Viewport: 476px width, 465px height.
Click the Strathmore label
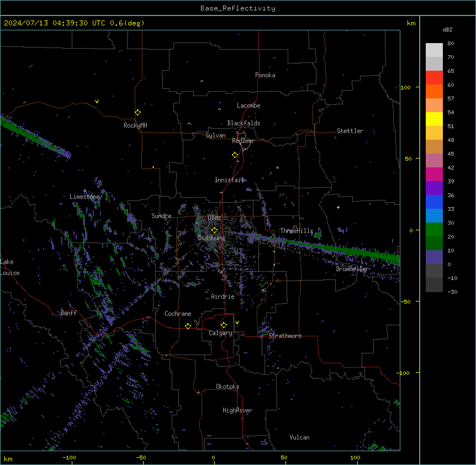(x=285, y=336)
